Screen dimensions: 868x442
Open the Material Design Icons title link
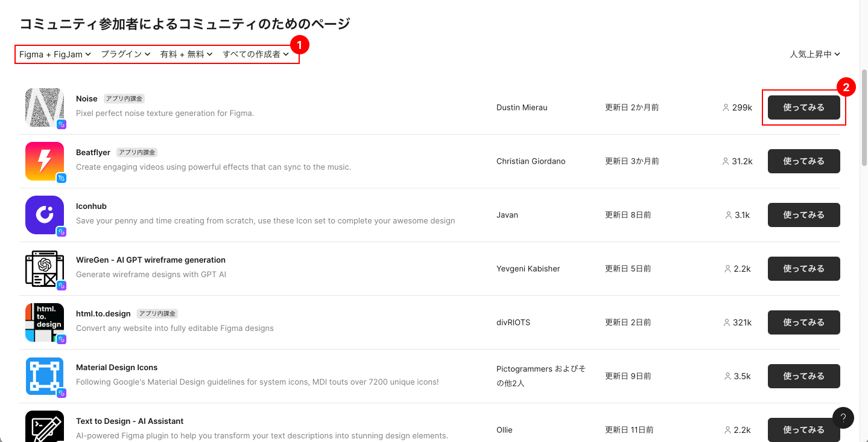[x=116, y=367]
